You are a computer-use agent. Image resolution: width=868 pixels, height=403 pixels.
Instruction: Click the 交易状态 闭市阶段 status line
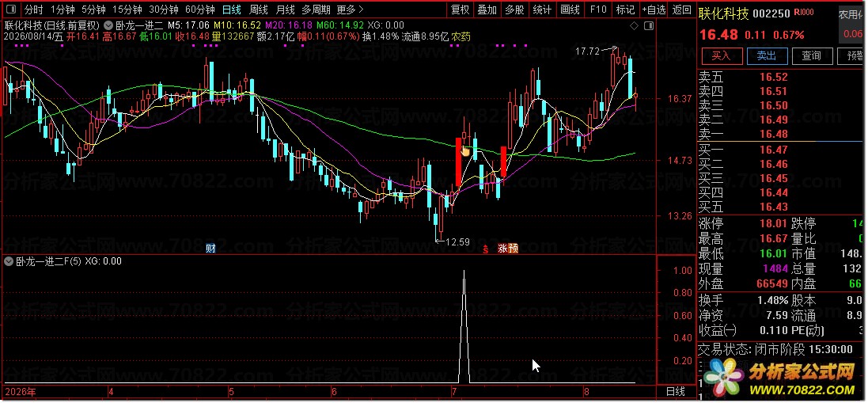coord(775,348)
